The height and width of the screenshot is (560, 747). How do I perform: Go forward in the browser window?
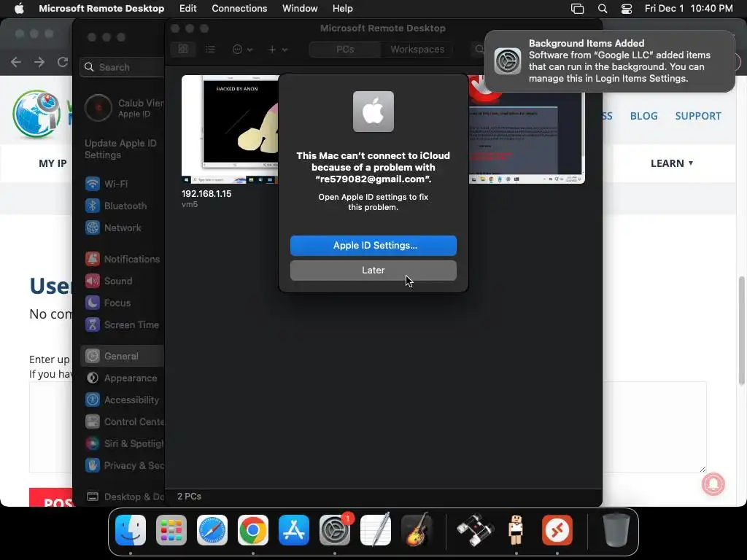click(39, 62)
